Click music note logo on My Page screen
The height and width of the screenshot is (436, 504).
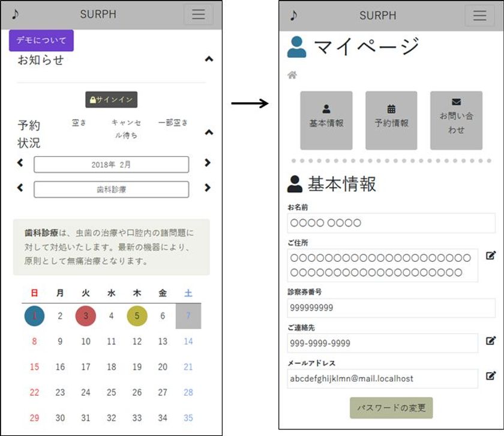click(293, 15)
